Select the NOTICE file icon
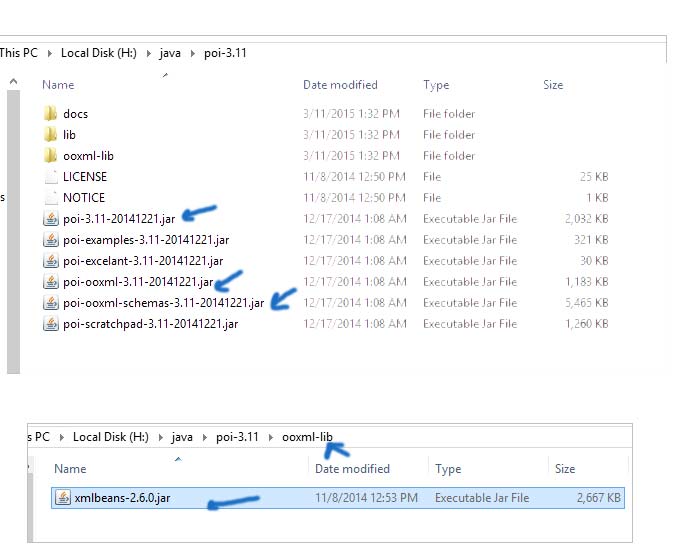This screenshot has width=673, height=555. [x=51, y=198]
